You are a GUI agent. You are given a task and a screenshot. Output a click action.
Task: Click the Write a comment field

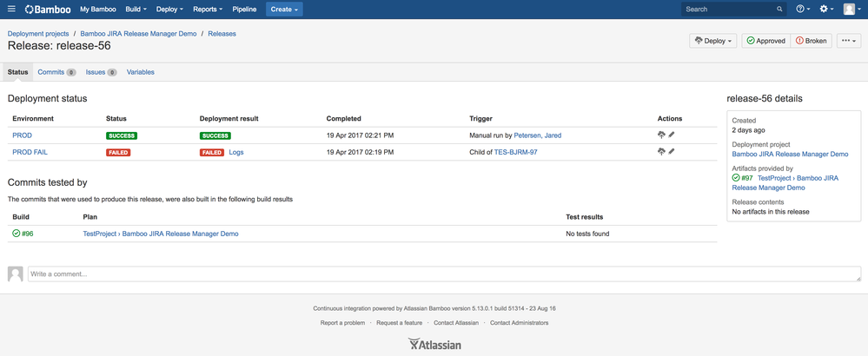point(445,274)
